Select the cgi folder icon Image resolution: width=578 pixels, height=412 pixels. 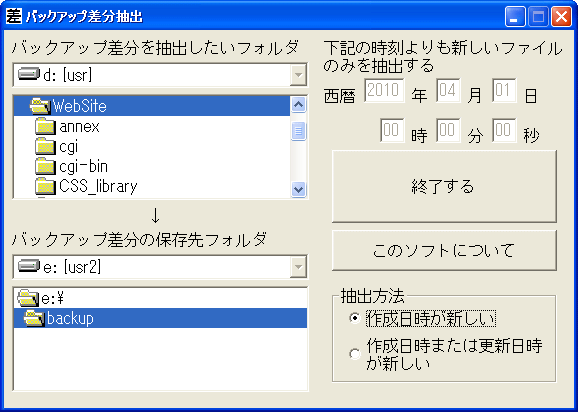pyautogui.click(x=45, y=146)
